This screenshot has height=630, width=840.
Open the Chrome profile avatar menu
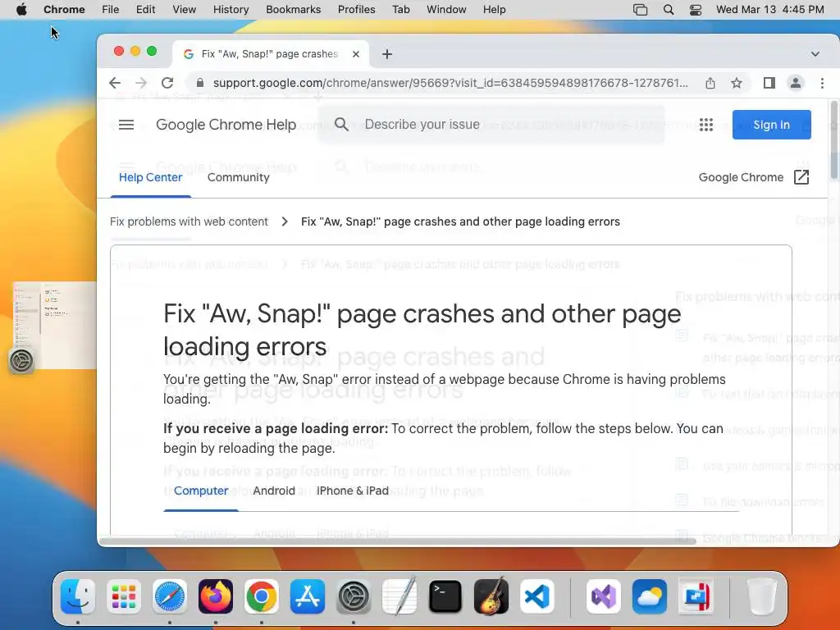point(796,83)
